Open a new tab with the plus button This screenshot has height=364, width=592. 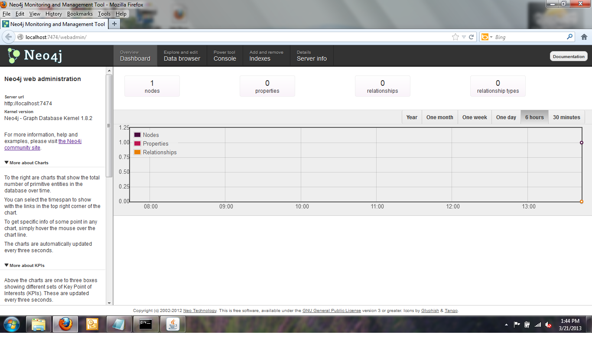pos(114,24)
